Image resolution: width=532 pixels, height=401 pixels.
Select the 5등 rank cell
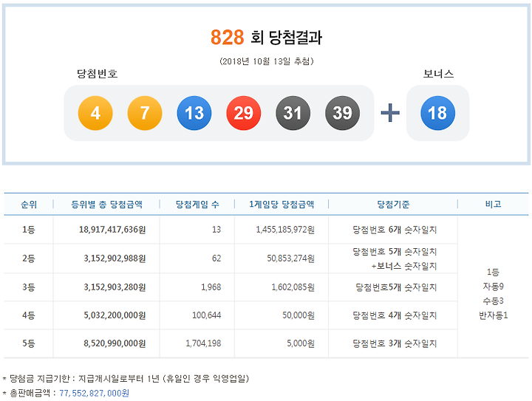click(x=29, y=343)
